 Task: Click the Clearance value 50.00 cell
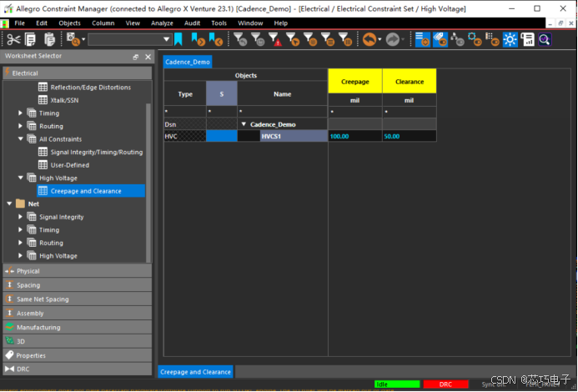click(x=410, y=136)
